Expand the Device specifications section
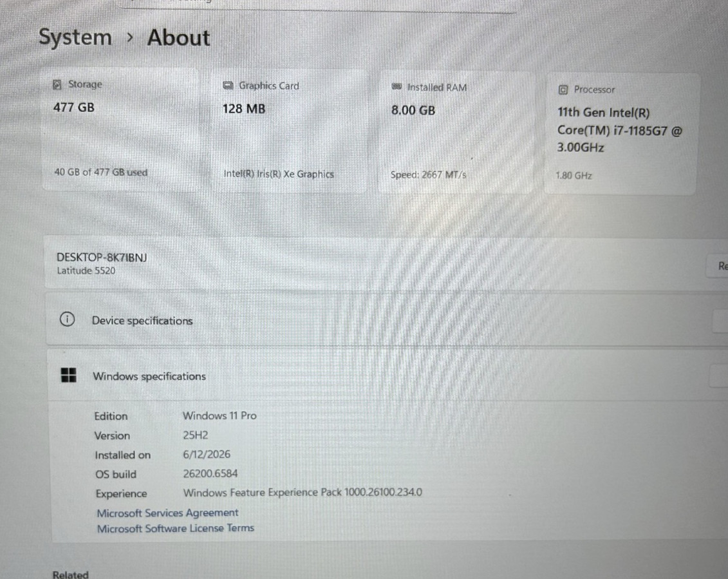The width and height of the screenshot is (728, 579). tap(386, 319)
